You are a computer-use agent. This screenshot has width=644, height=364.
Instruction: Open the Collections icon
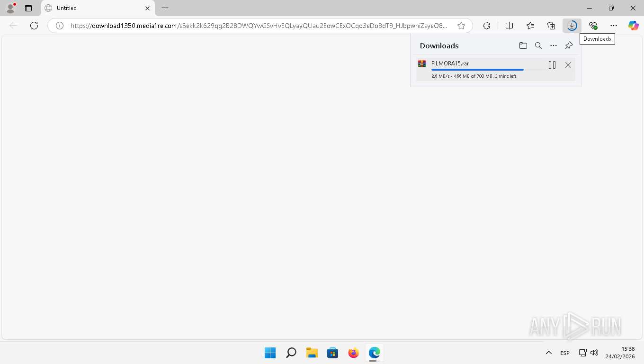point(551,26)
